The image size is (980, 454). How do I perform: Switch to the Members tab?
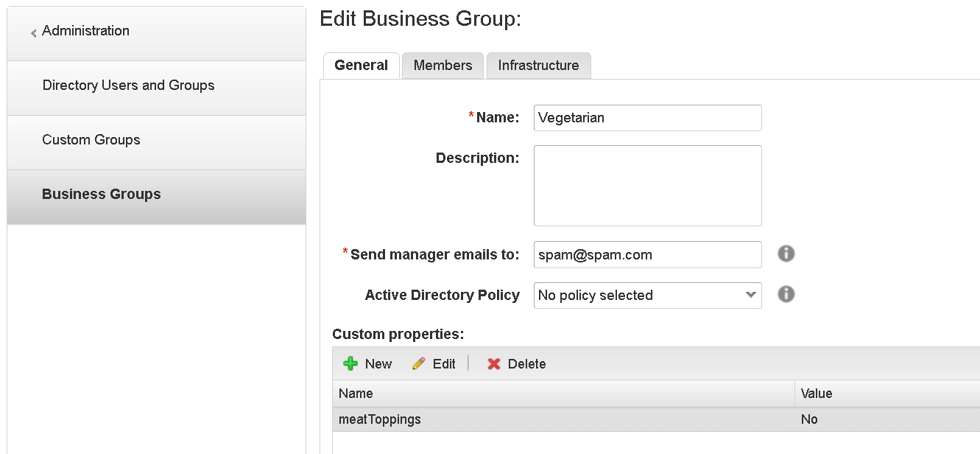click(442, 65)
